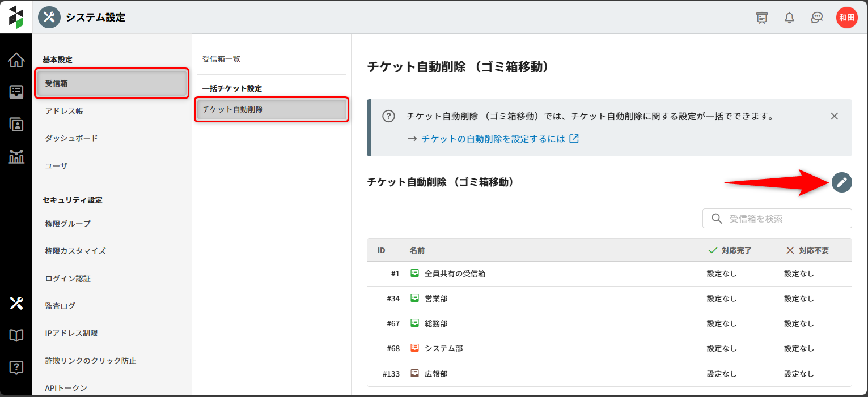Click the 和田 user avatar

(846, 18)
